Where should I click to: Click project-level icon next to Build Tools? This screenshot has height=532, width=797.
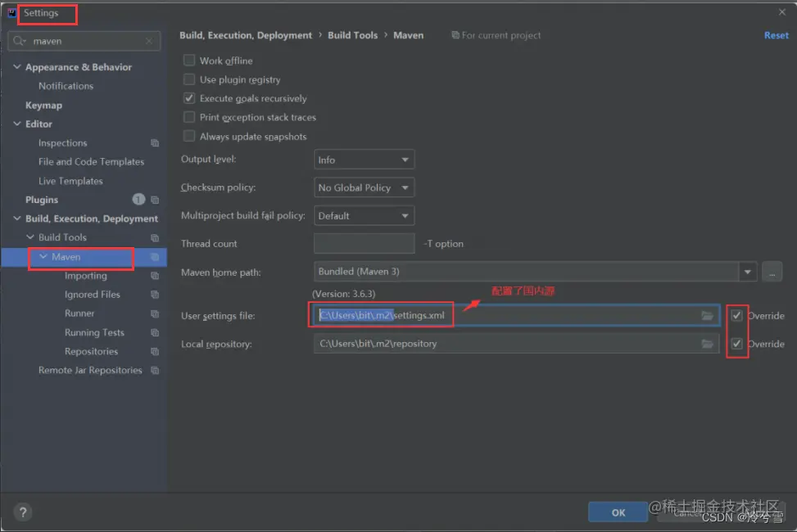[155, 238]
